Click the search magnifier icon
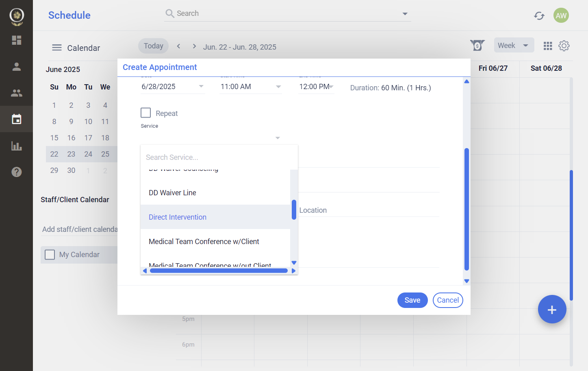588x371 pixels. pos(170,13)
